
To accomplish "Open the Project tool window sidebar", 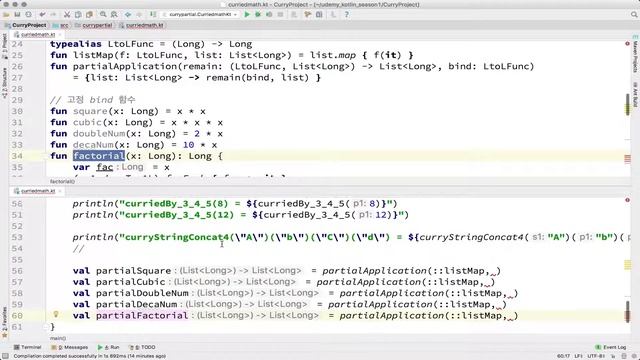I will [4, 46].
